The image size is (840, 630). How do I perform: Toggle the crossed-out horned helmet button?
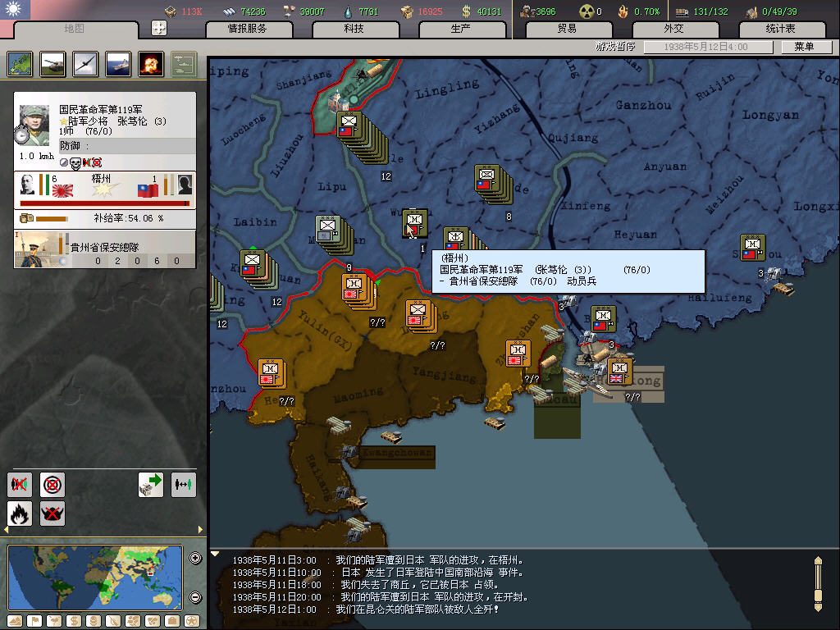point(52,514)
